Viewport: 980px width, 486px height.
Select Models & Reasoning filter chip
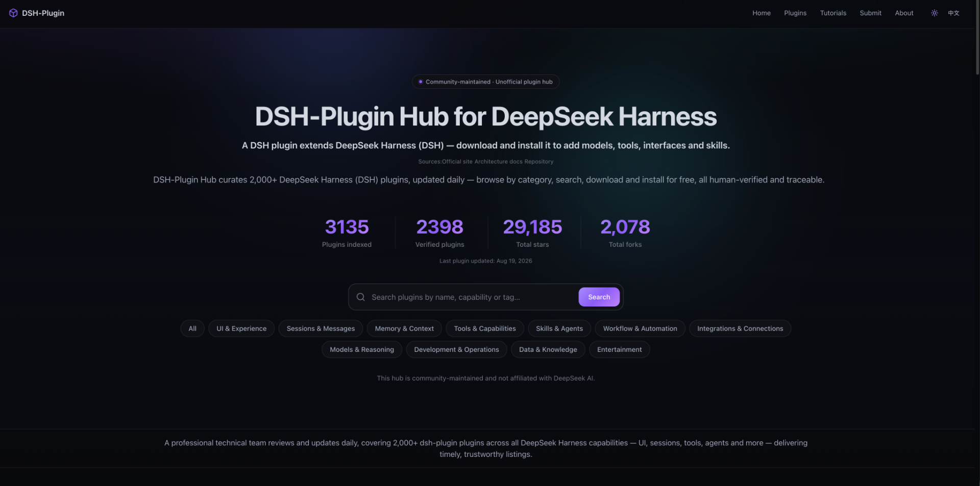click(x=362, y=349)
